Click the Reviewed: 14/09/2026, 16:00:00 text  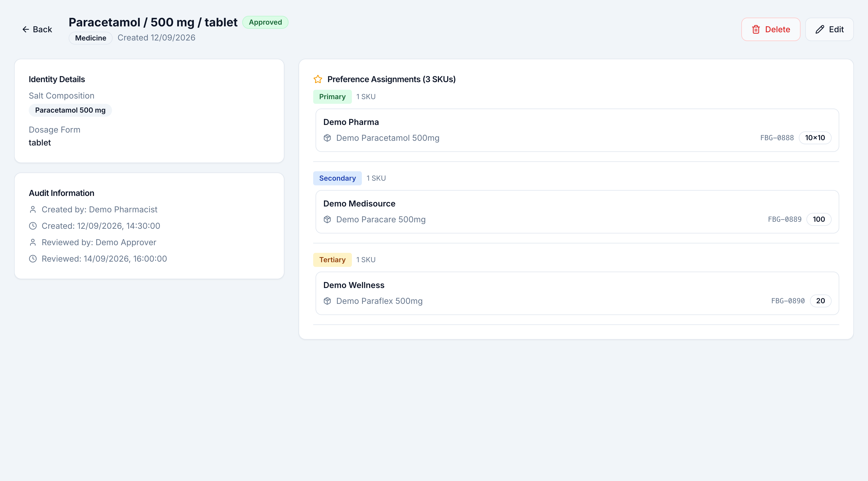(x=104, y=259)
